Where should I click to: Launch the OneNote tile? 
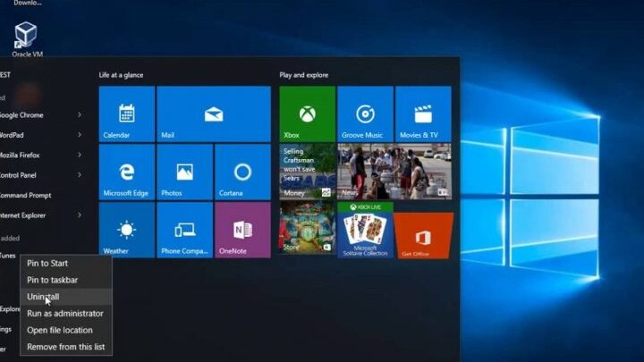click(242, 230)
